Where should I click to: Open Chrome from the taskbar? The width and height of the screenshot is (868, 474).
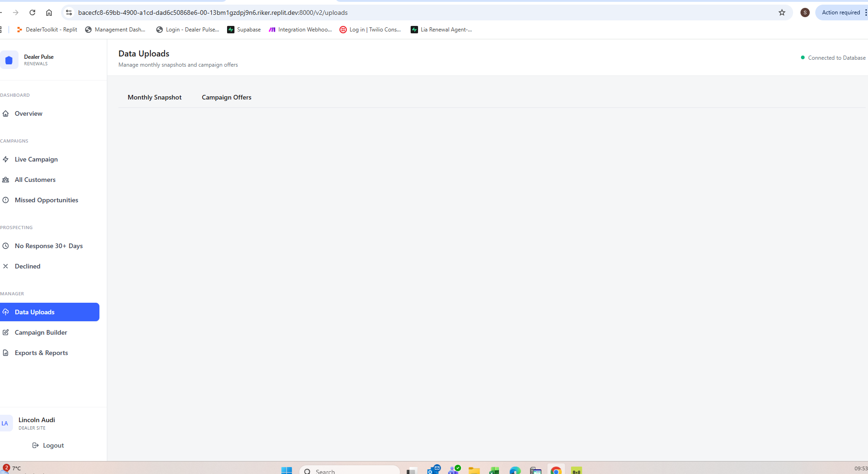pos(556,470)
